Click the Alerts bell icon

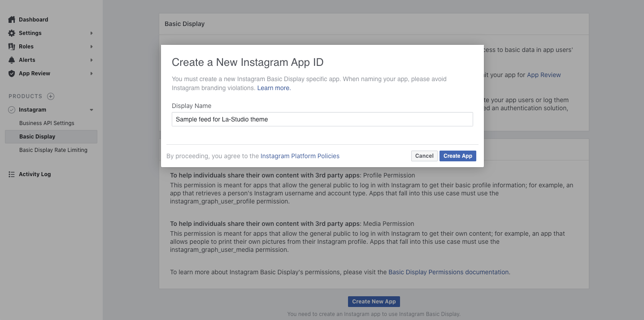point(12,60)
